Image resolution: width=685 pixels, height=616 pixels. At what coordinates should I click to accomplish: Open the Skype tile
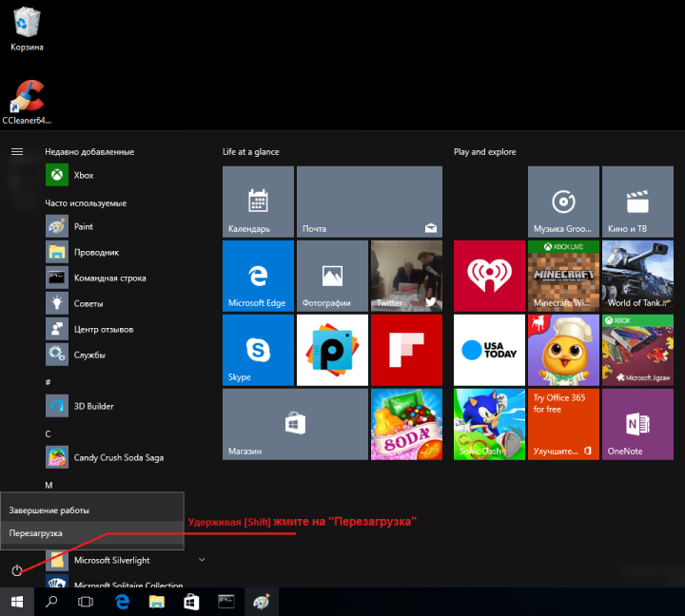point(258,350)
